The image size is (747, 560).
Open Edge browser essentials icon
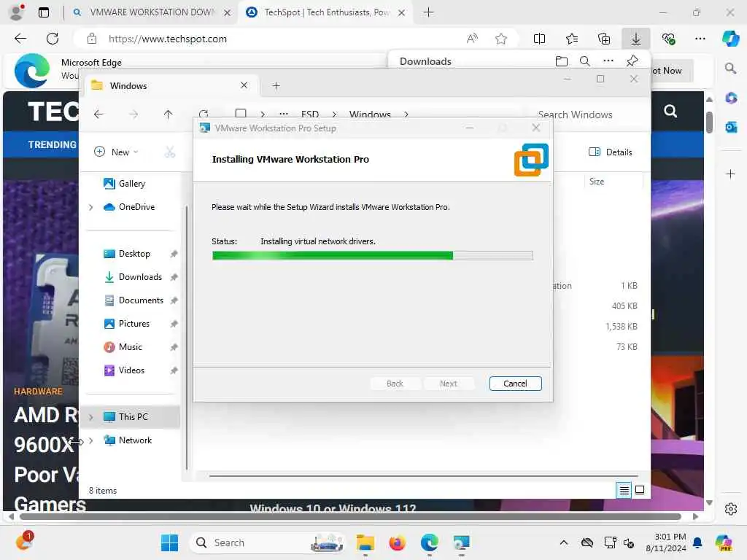pyautogui.click(x=668, y=39)
